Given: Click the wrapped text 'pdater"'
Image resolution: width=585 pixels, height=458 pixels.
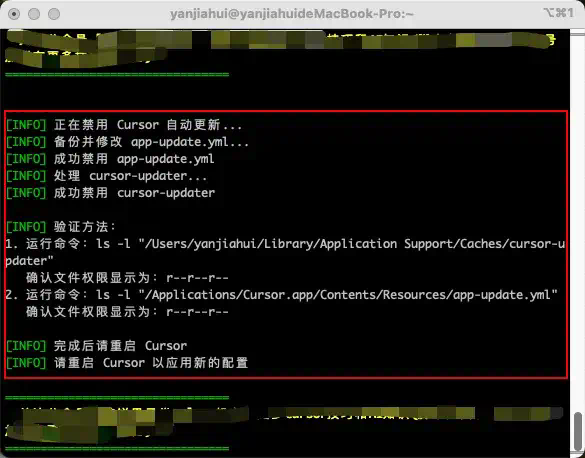Looking at the screenshot, I should (29, 261).
